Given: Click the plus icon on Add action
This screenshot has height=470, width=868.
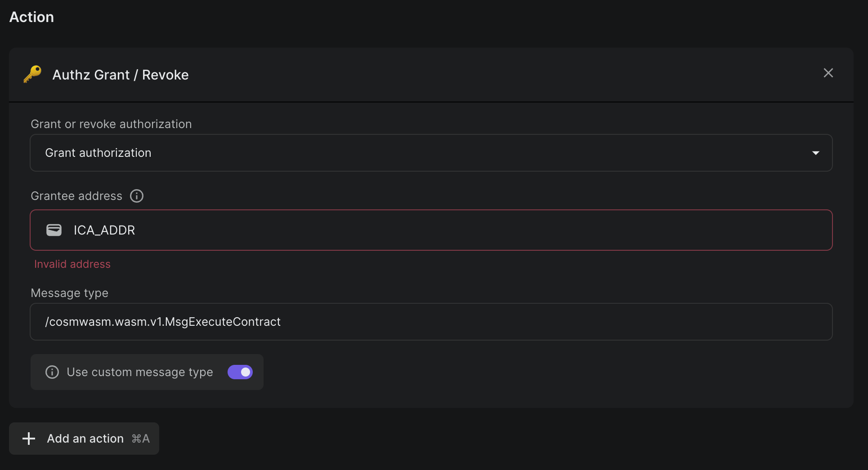Looking at the screenshot, I should [29, 439].
